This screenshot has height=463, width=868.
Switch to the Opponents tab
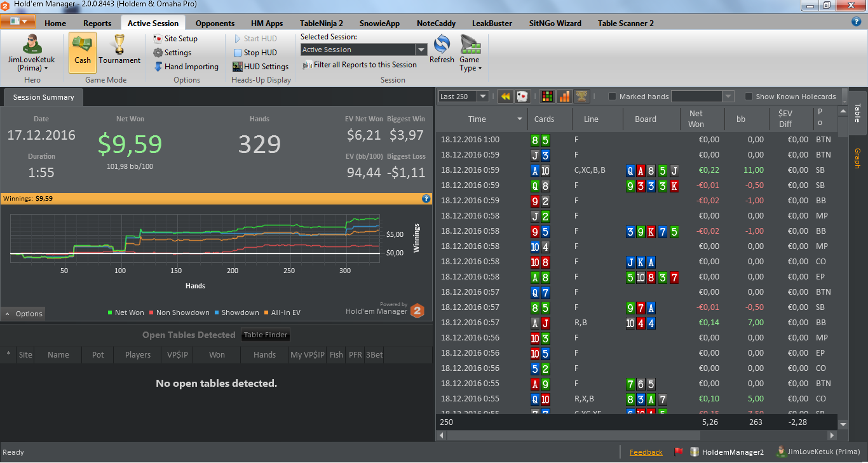pos(215,23)
